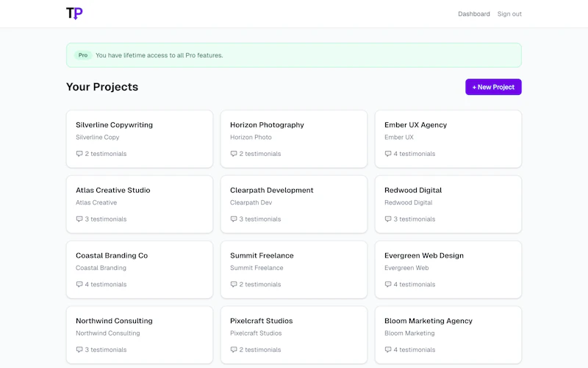
Task: Click the testimonial bubble icon on Horizon Photography
Action: [234, 154]
